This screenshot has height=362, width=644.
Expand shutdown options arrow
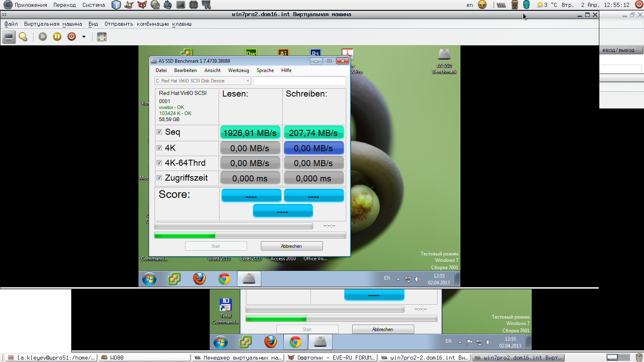pyautogui.click(x=84, y=37)
